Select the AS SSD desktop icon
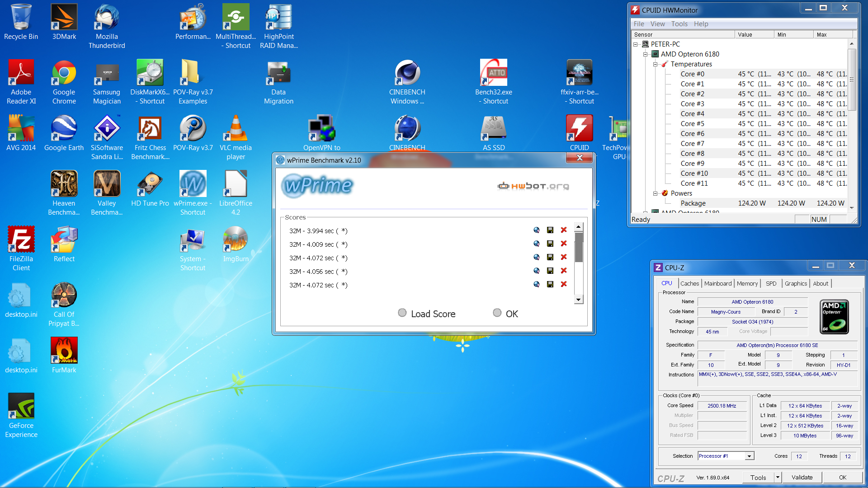This screenshot has height=488, width=868. 494,133
